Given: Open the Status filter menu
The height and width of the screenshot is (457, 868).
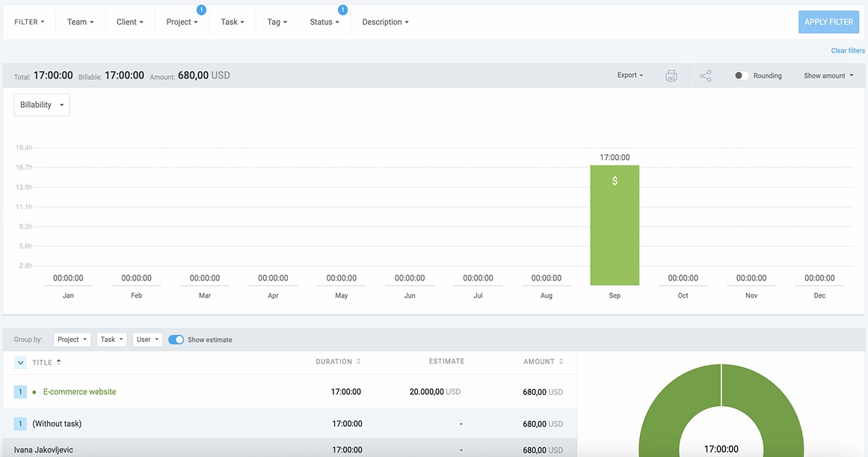Looking at the screenshot, I should 324,22.
